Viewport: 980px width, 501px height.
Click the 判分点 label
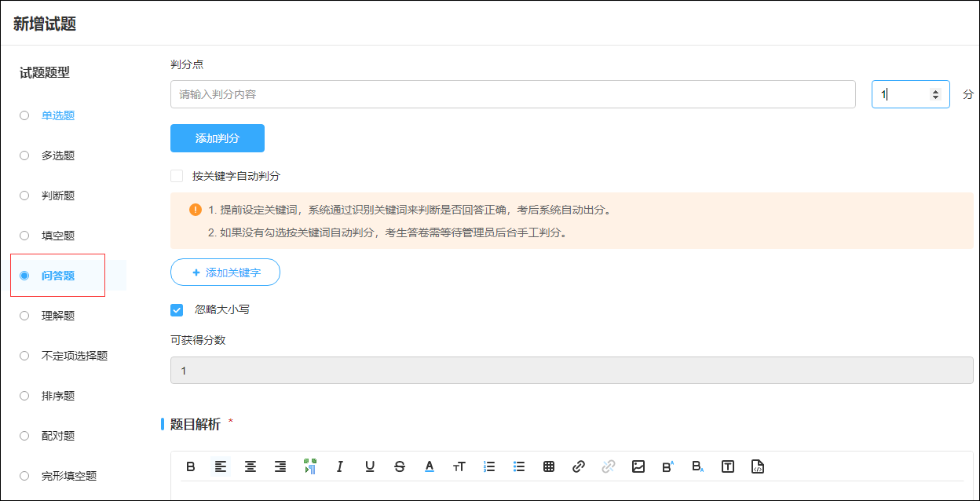(187, 64)
